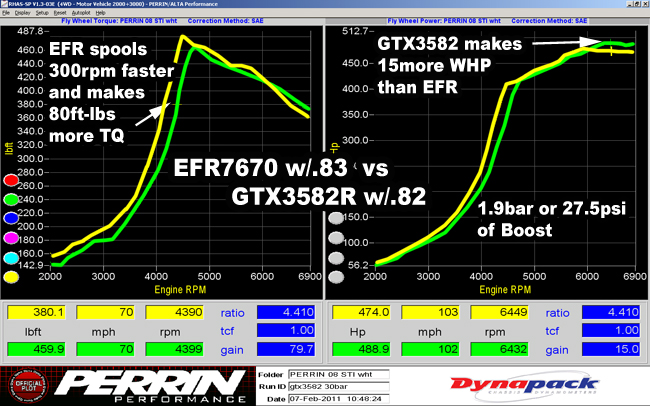Select the yellow run color circle
Image resolution: width=650 pixels, height=406 pixels.
[11, 277]
